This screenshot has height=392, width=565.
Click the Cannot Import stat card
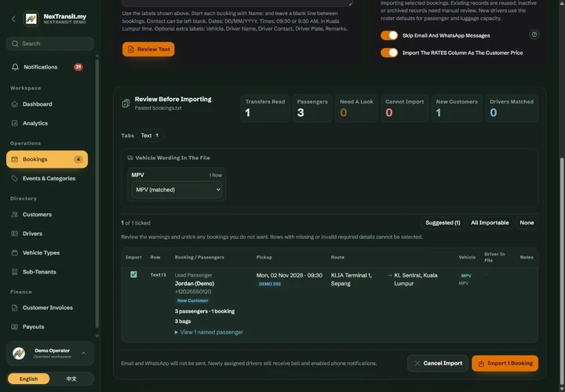pyautogui.click(x=404, y=108)
